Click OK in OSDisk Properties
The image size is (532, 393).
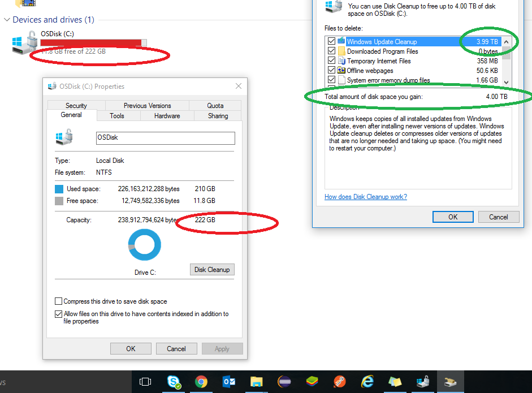point(131,348)
